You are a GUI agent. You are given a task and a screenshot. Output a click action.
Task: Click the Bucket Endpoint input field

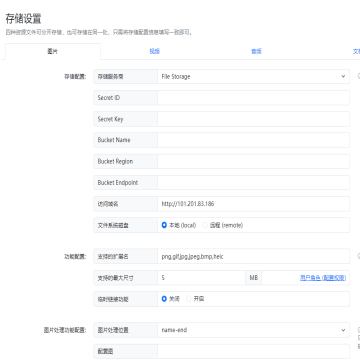[253, 183]
